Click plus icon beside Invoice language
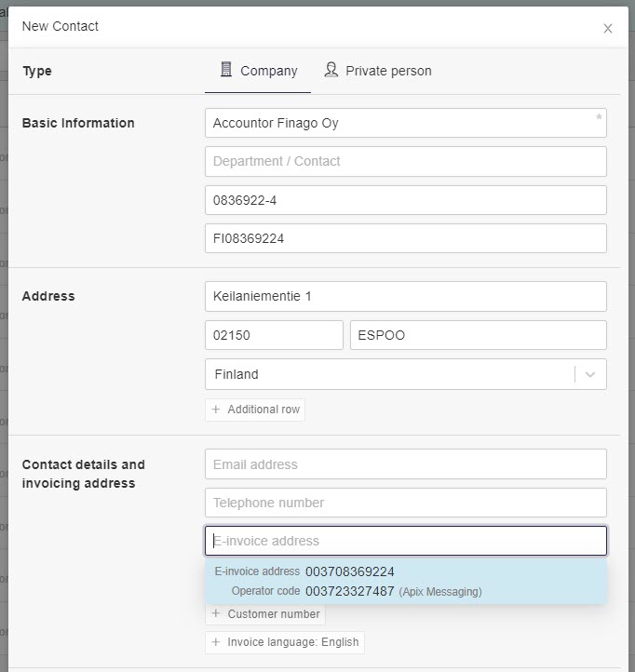Screen dimensions: 635x672 point(216,642)
